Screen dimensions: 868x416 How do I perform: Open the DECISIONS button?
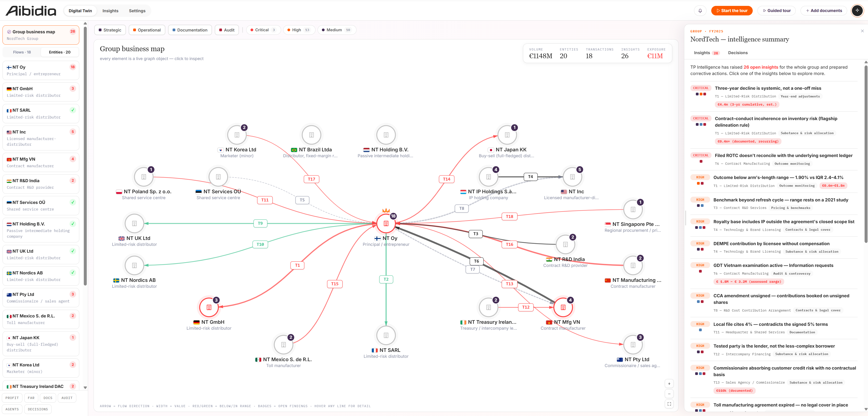(38, 409)
